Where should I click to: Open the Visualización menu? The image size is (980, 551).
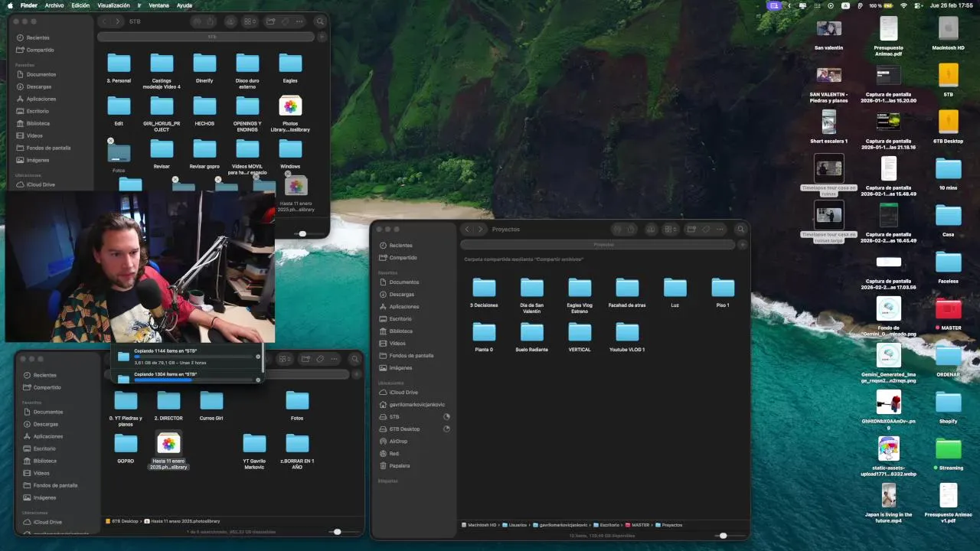point(114,5)
